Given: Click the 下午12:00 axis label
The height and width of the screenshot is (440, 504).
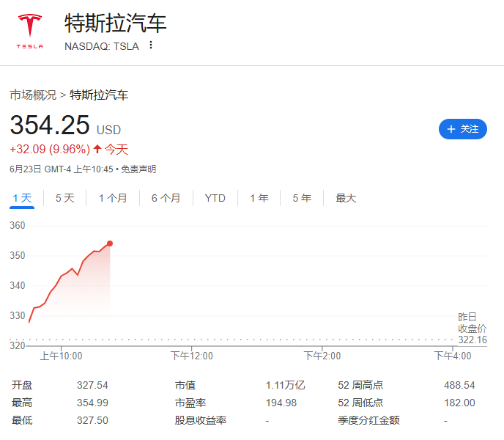Looking at the screenshot, I should [192, 356].
